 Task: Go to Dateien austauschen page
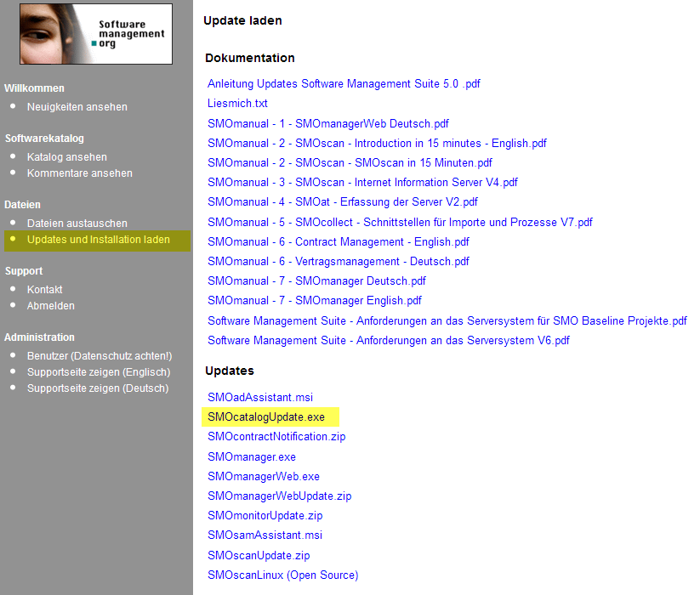click(x=77, y=224)
